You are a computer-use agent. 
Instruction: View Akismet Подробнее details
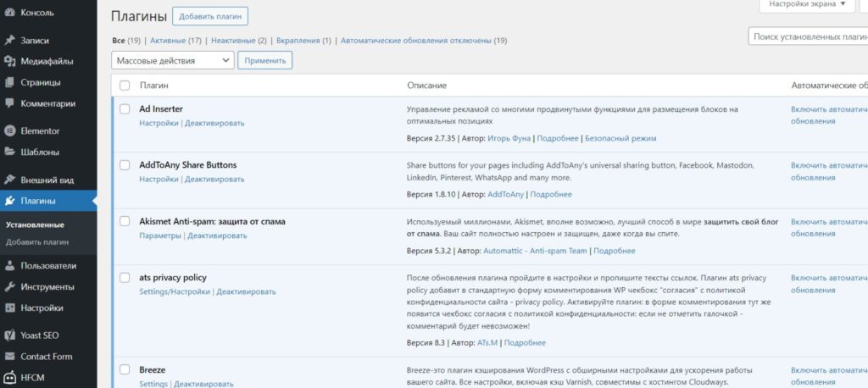[x=614, y=251]
